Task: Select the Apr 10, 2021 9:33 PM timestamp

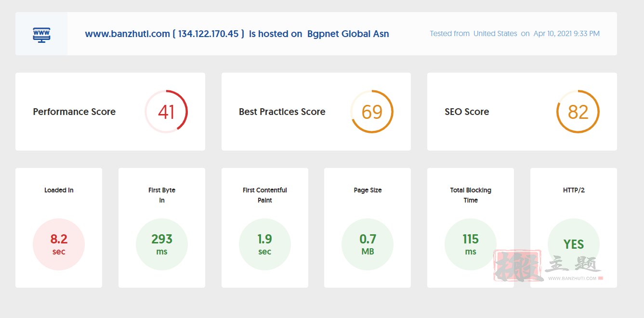Action: point(566,34)
